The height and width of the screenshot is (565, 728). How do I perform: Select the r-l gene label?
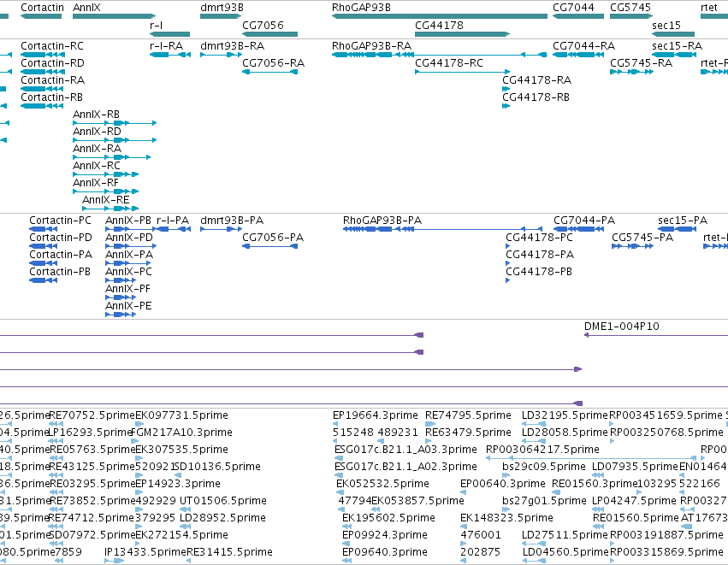point(157,25)
